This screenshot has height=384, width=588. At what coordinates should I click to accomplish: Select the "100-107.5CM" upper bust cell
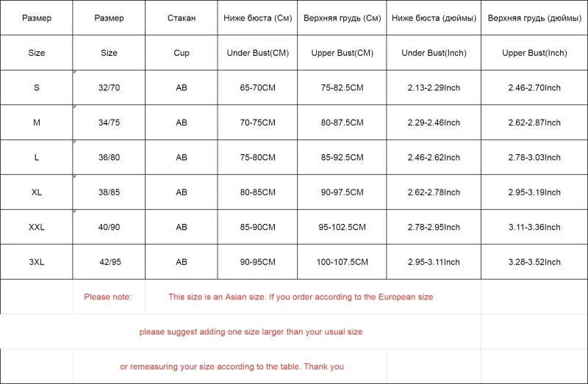coord(342,262)
